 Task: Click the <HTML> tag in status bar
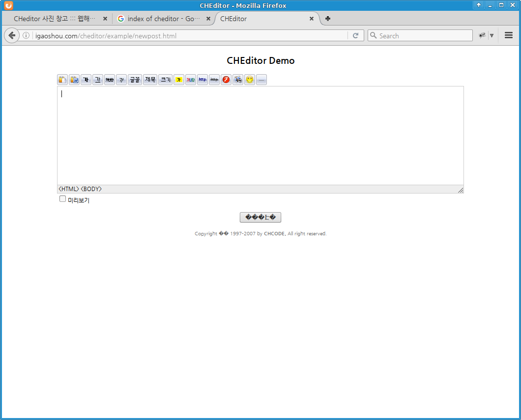click(69, 189)
